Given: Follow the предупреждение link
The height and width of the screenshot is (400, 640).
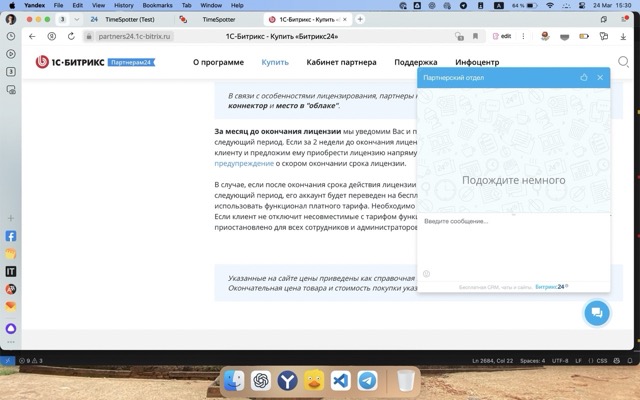Looking at the screenshot, I should pyautogui.click(x=245, y=162).
